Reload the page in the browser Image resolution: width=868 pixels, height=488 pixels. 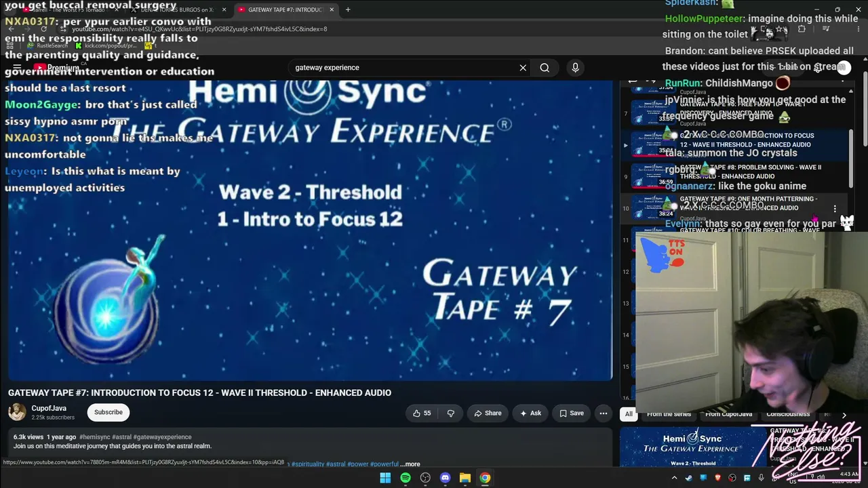pyautogui.click(x=43, y=29)
